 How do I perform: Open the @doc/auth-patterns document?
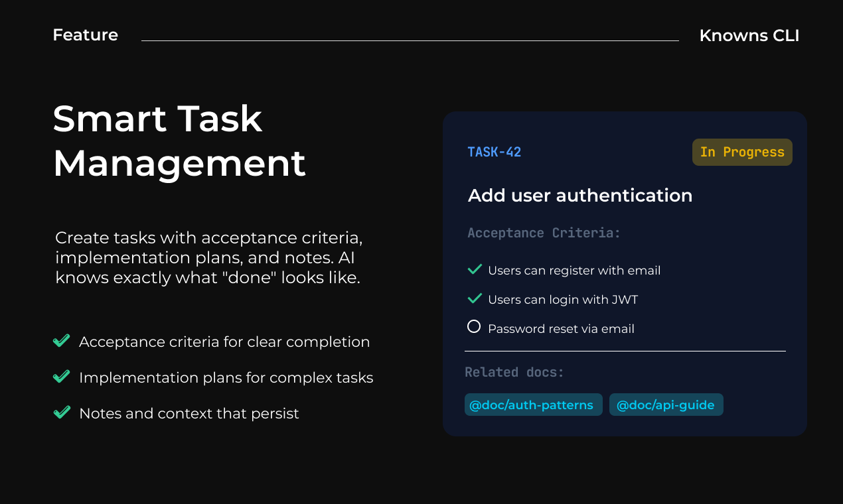click(533, 405)
